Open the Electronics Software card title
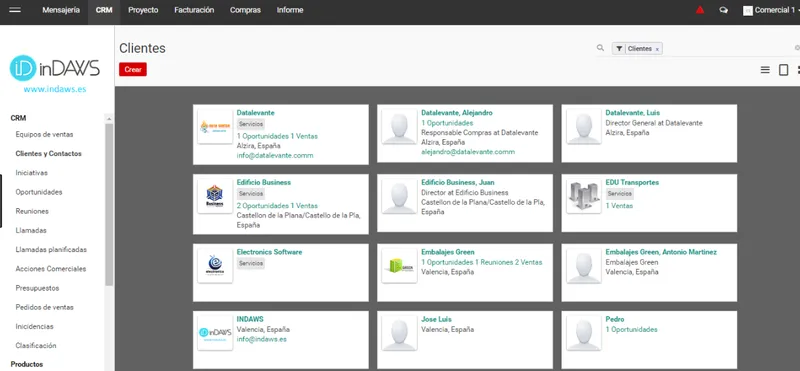 tap(269, 252)
